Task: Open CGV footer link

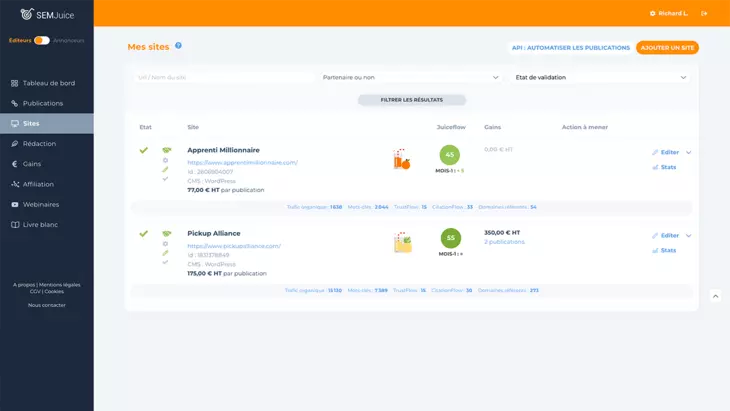Action: [x=35, y=291]
